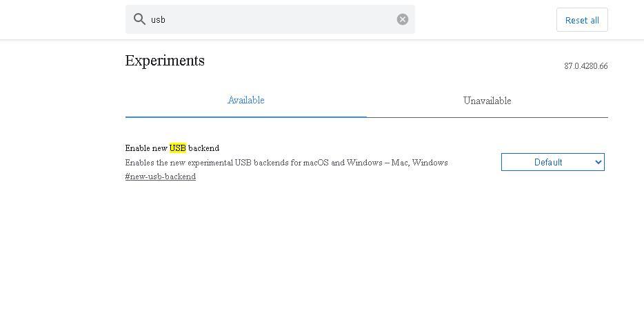644x313 pixels.
Task: Click the Experiments page heading
Action: point(165,61)
